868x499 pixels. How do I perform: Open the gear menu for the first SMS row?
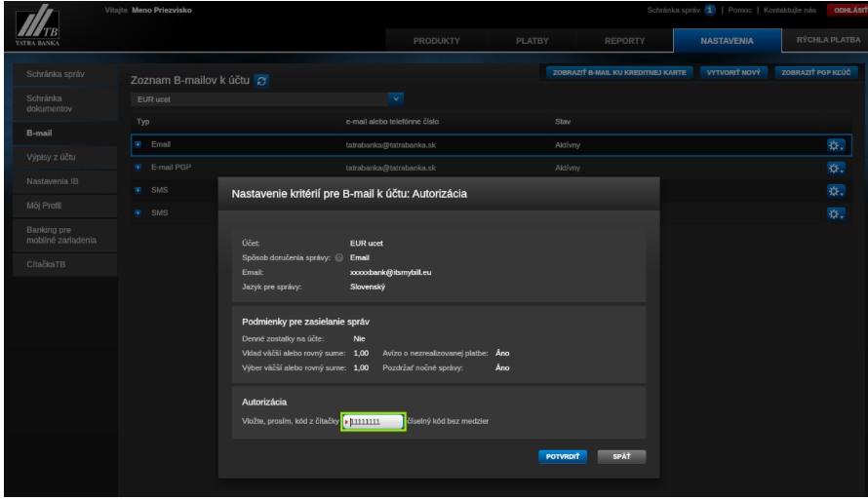(x=835, y=191)
